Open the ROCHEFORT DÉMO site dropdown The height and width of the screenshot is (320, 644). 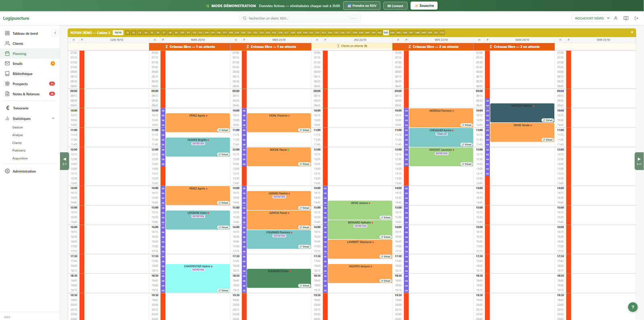pos(591,18)
